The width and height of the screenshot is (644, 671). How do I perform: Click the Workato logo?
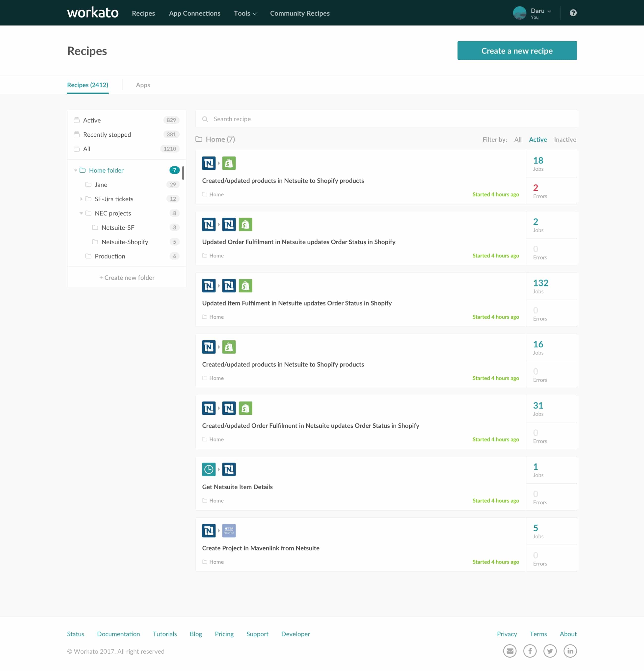pyautogui.click(x=92, y=13)
